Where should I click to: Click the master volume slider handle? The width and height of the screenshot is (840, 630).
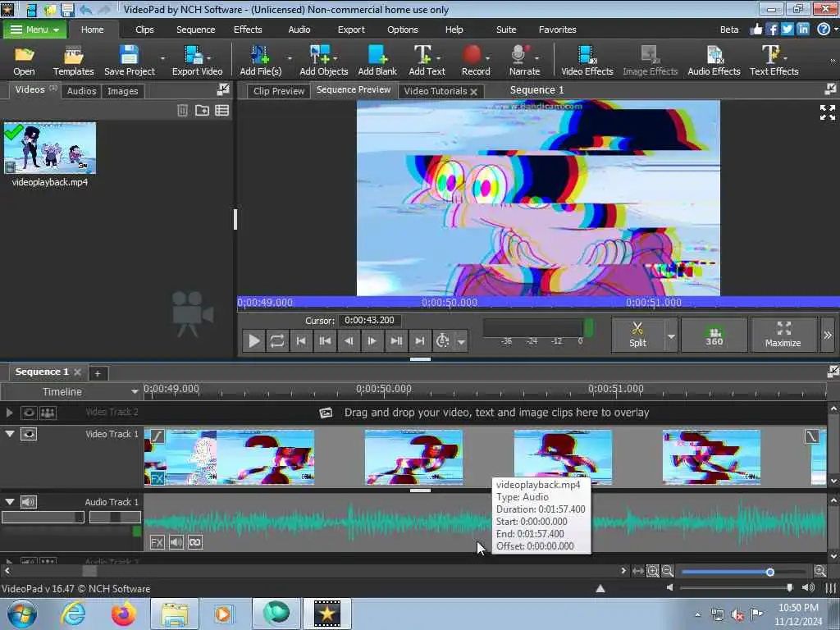click(790, 587)
